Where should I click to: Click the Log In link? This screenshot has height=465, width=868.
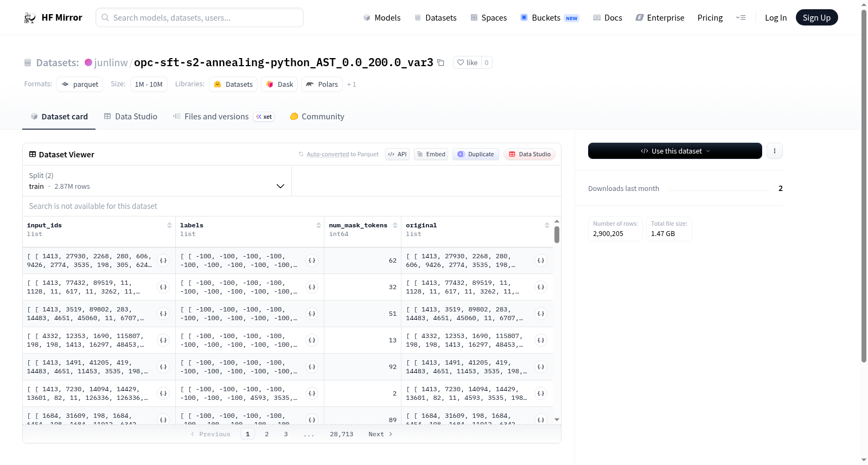[776, 18]
